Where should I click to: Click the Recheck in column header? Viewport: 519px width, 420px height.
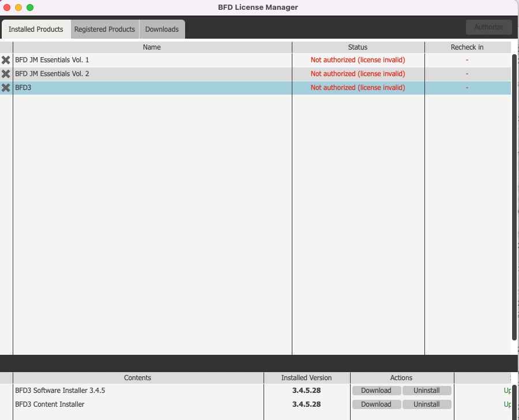tap(467, 47)
